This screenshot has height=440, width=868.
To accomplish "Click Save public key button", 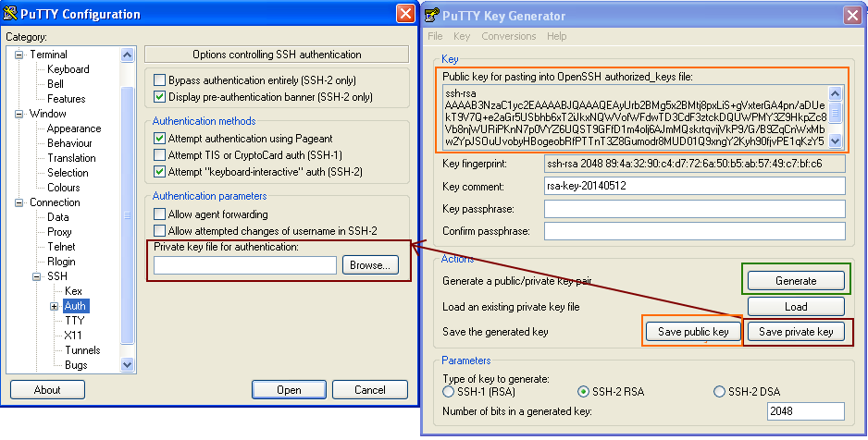I will point(693,332).
